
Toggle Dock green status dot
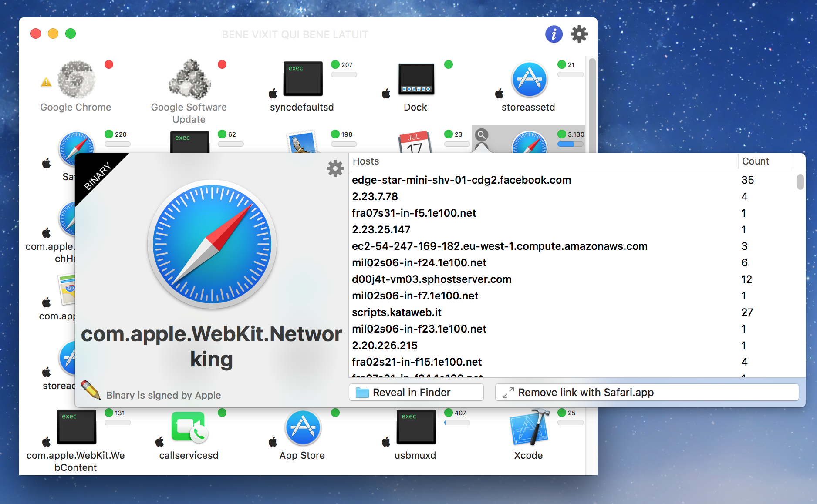tap(449, 64)
